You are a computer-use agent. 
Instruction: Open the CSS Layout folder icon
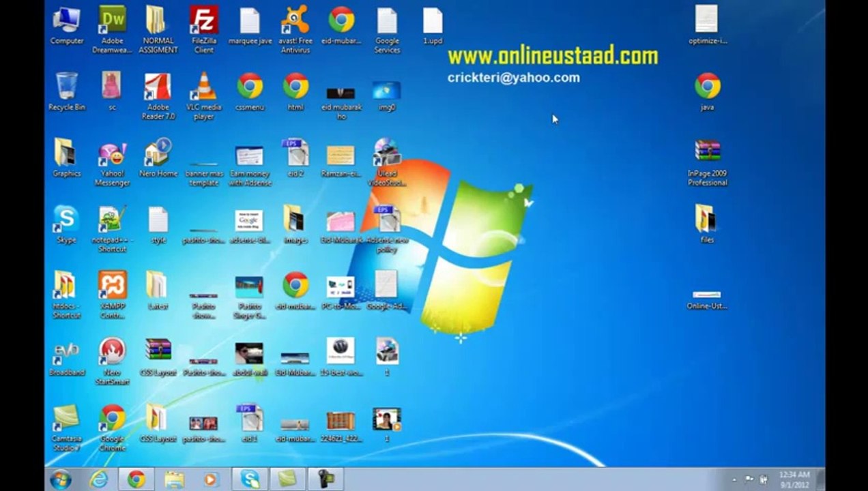[x=158, y=423]
